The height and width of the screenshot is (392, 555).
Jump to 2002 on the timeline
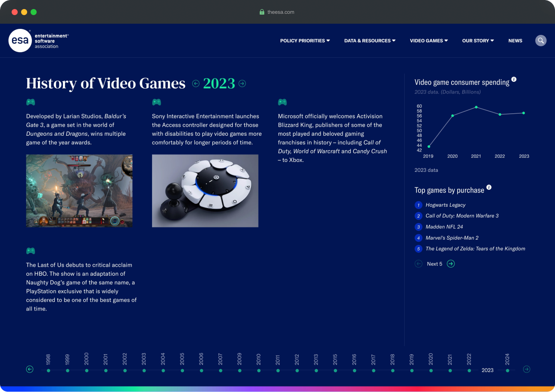[125, 363]
